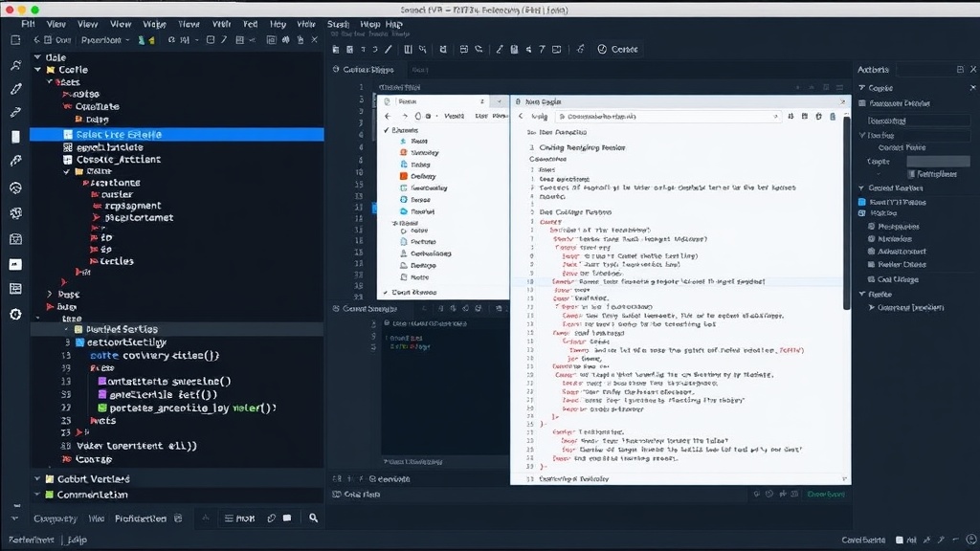Image resolution: width=980 pixels, height=551 pixels.
Task: Click the orange square icon item in file browser list
Action: (x=404, y=176)
